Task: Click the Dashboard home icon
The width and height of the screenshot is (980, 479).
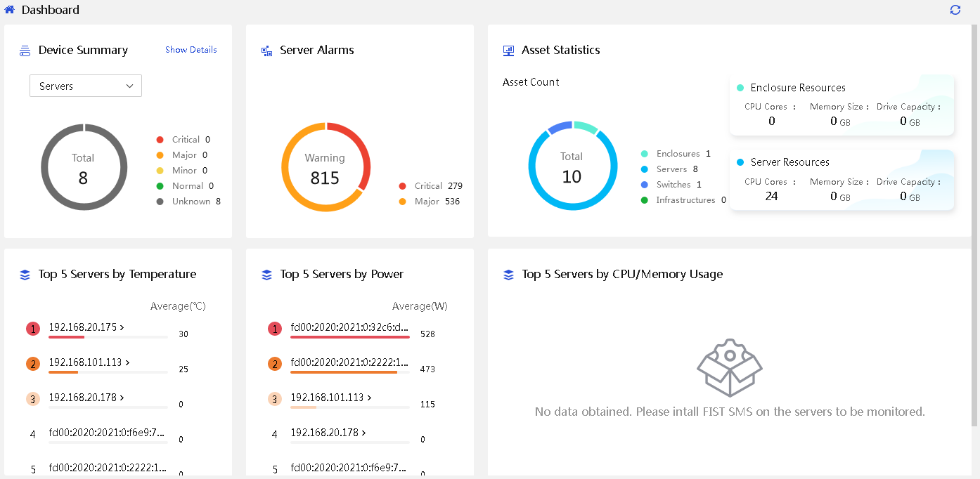Action: coord(10,10)
